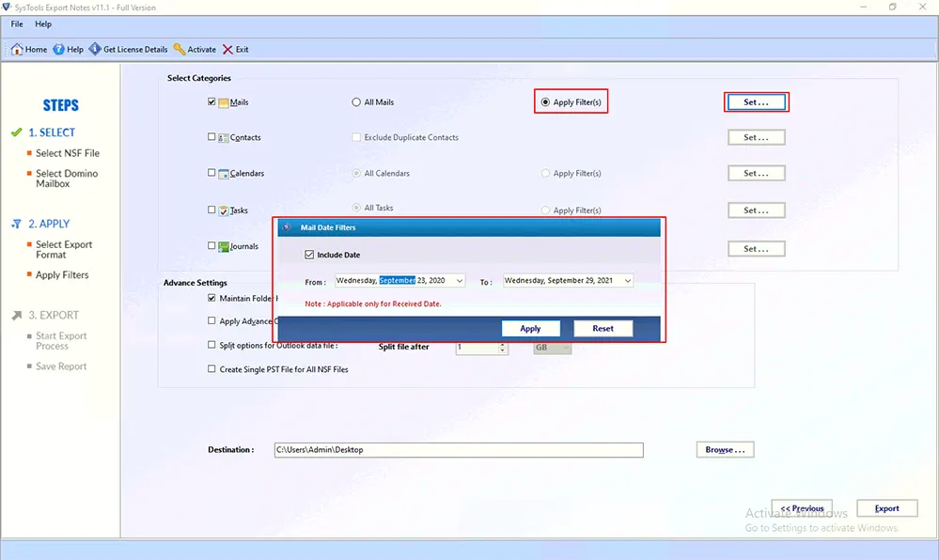This screenshot has height=560, width=939.
Task: Enable Create Single PST File checkbox
Action: pyautogui.click(x=211, y=369)
